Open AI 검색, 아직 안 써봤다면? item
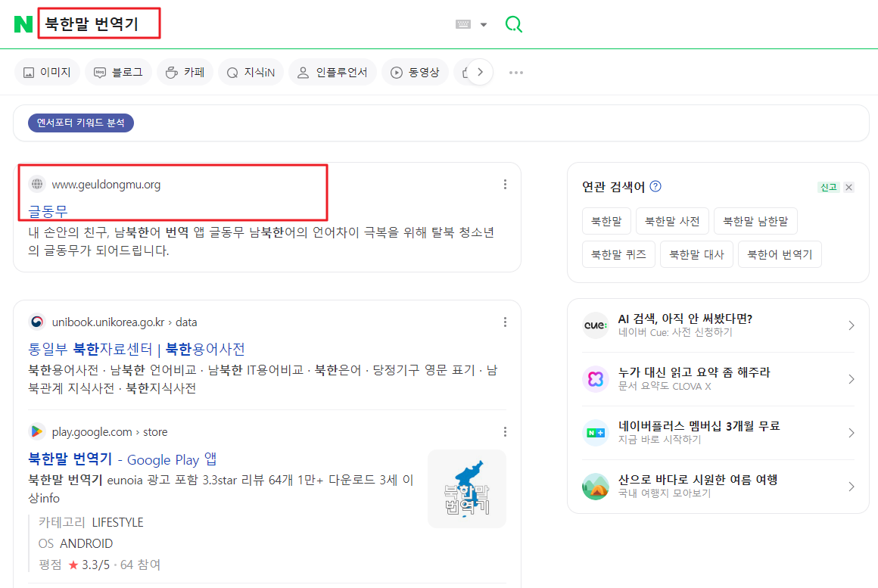 click(x=686, y=319)
